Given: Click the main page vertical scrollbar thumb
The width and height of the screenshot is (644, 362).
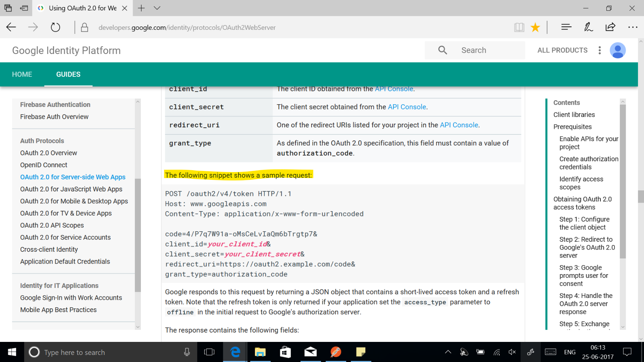Looking at the screenshot, I should 641,196.
